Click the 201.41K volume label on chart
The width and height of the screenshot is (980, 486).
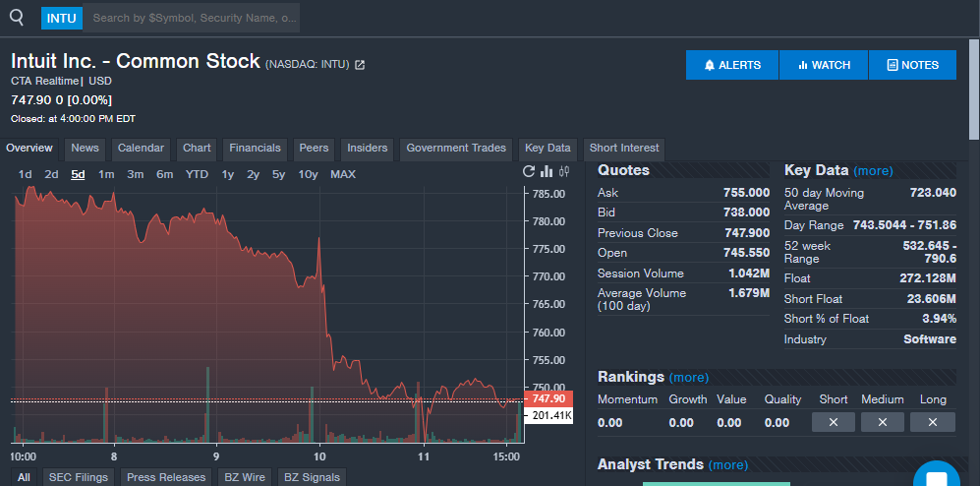pyautogui.click(x=548, y=415)
